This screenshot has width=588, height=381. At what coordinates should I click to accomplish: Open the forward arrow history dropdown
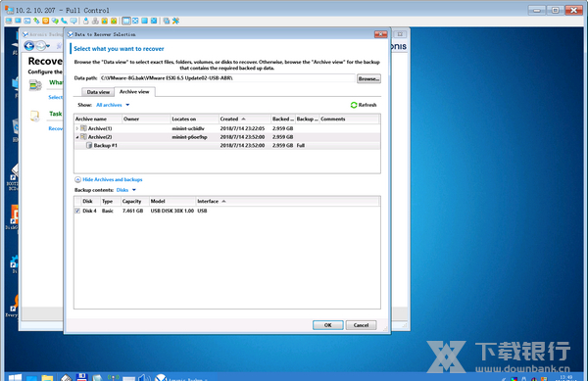coord(48,46)
